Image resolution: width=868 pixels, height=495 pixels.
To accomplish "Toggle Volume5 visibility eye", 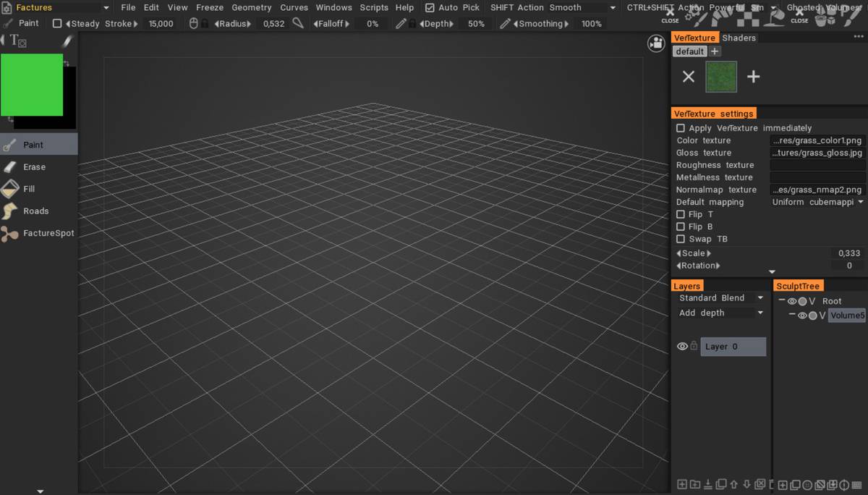I will (x=802, y=316).
